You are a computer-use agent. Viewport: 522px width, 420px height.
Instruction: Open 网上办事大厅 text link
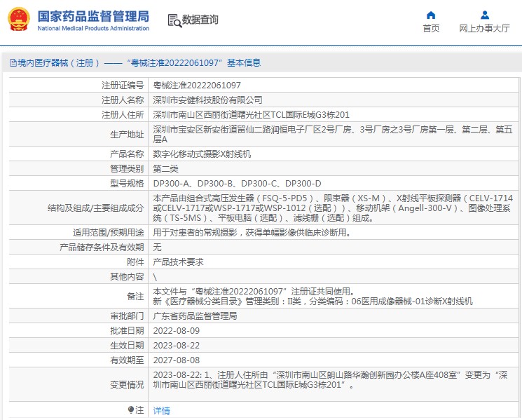(x=484, y=29)
